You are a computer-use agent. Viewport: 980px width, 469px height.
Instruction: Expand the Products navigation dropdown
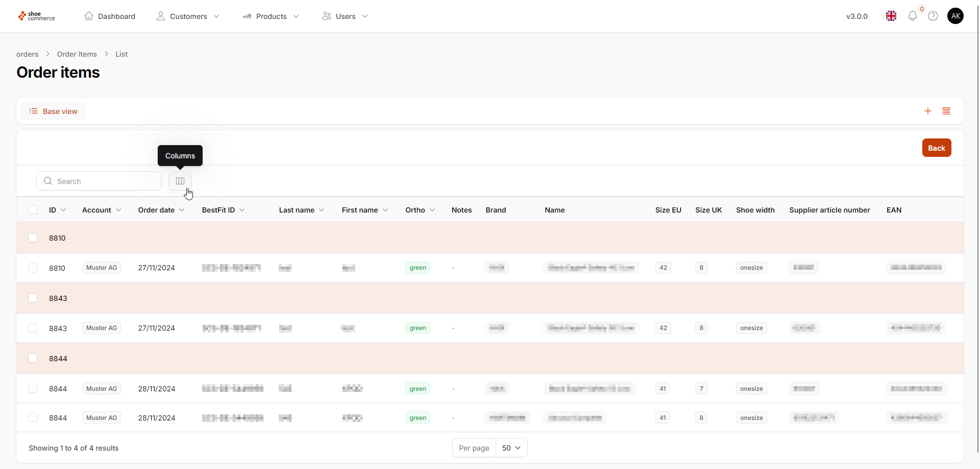point(271,16)
